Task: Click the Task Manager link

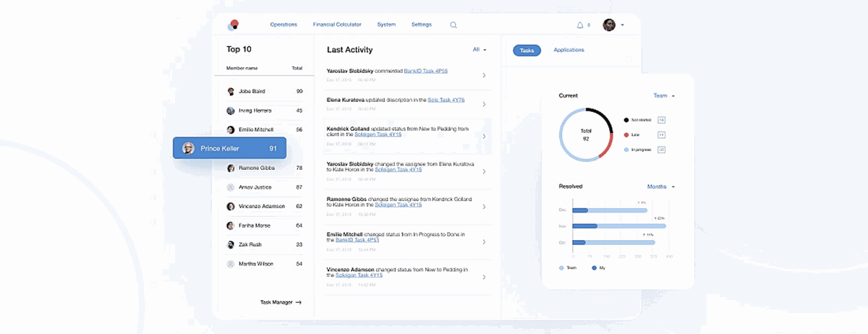Action: [276, 302]
